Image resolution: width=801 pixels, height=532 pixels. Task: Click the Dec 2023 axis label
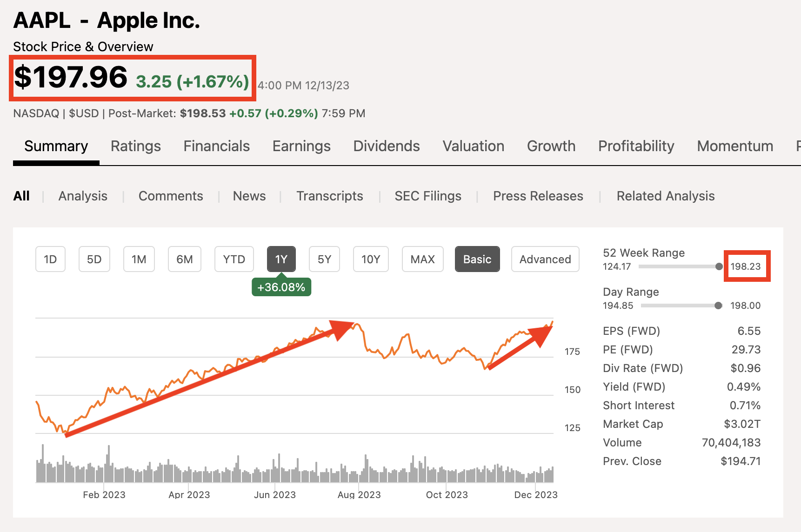tap(536, 495)
